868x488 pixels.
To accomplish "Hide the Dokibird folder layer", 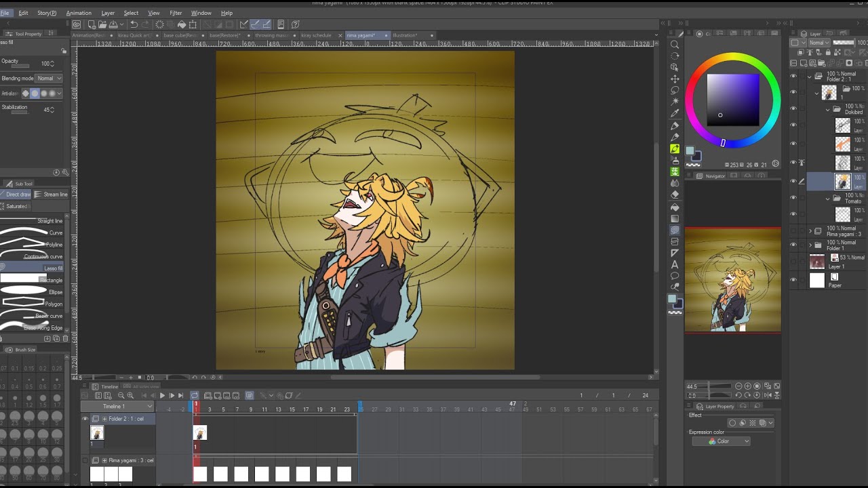I will 793,108.
